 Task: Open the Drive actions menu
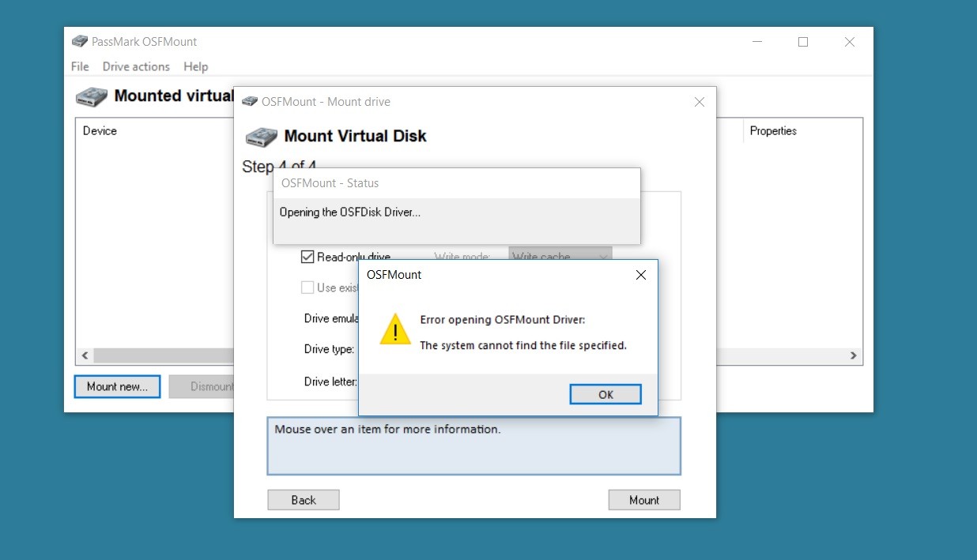pyautogui.click(x=136, y=66)
